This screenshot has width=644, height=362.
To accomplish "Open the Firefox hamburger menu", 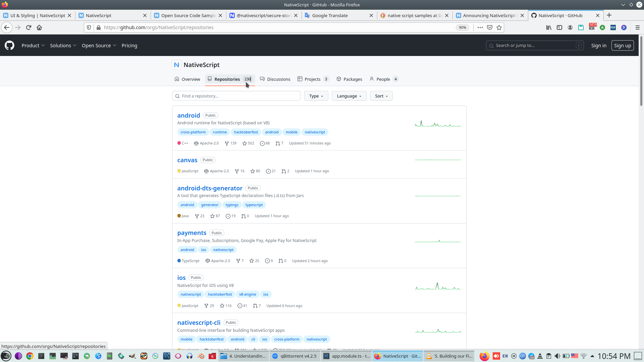I will (638, 27).
